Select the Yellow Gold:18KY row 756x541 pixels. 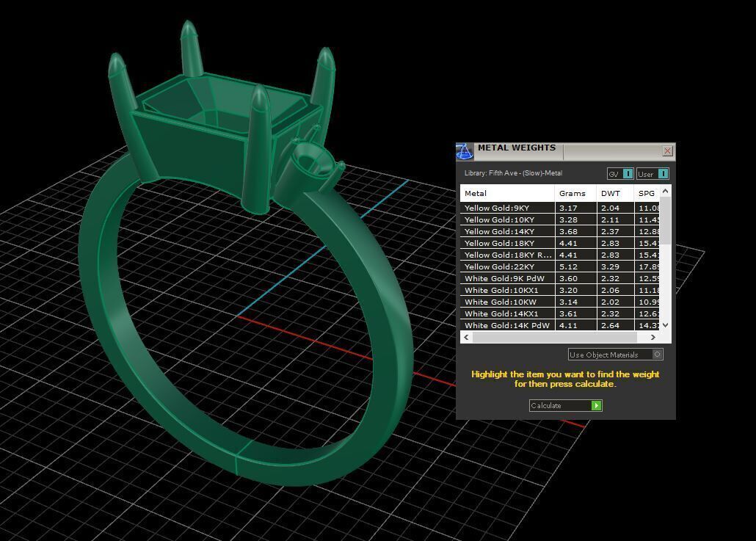point(560,243)
